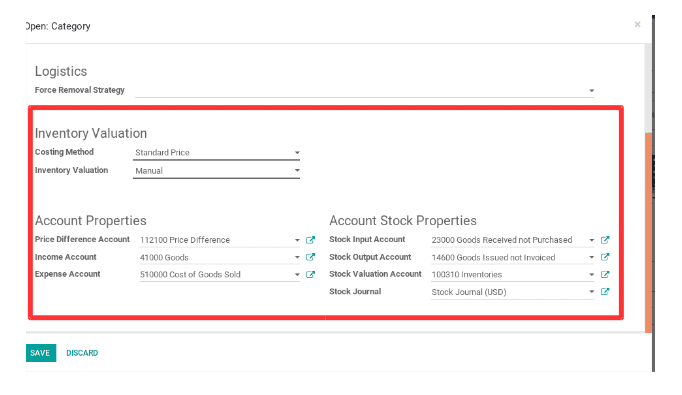Click the Stock Valuation Account label

click(375, 274)
